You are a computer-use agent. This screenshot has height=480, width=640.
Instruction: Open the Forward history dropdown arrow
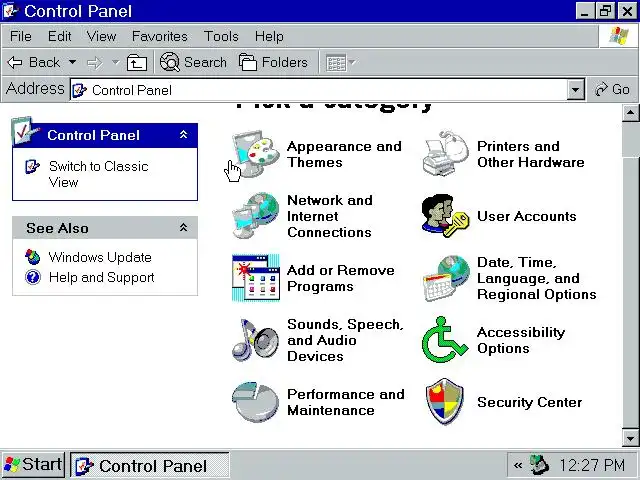click(116, 62)
